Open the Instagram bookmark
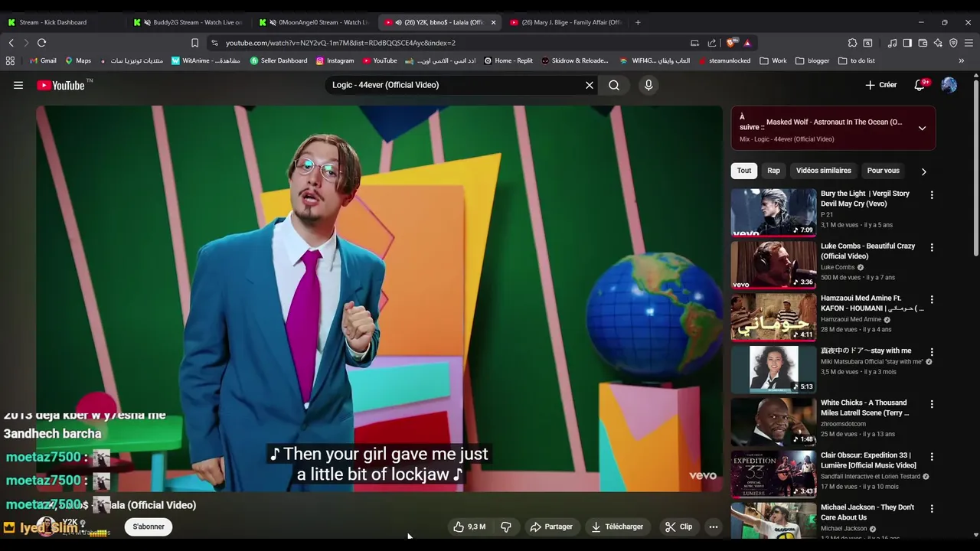 click(335, 60)
